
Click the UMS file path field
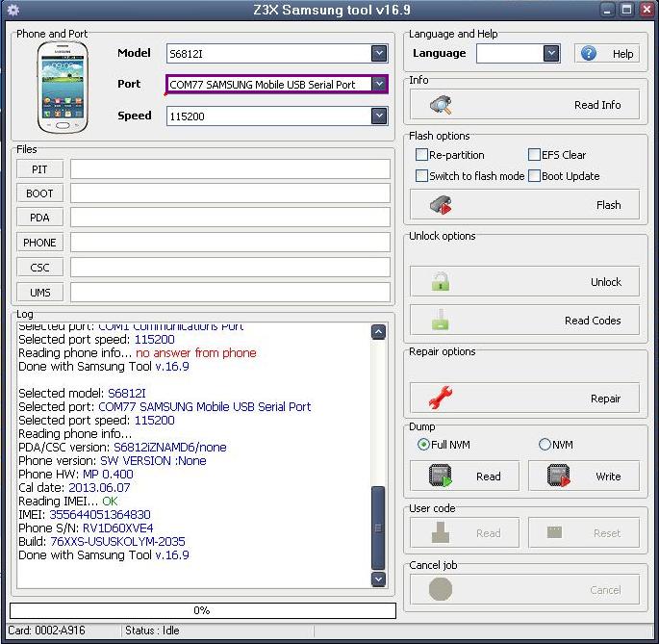coord(230,292)
